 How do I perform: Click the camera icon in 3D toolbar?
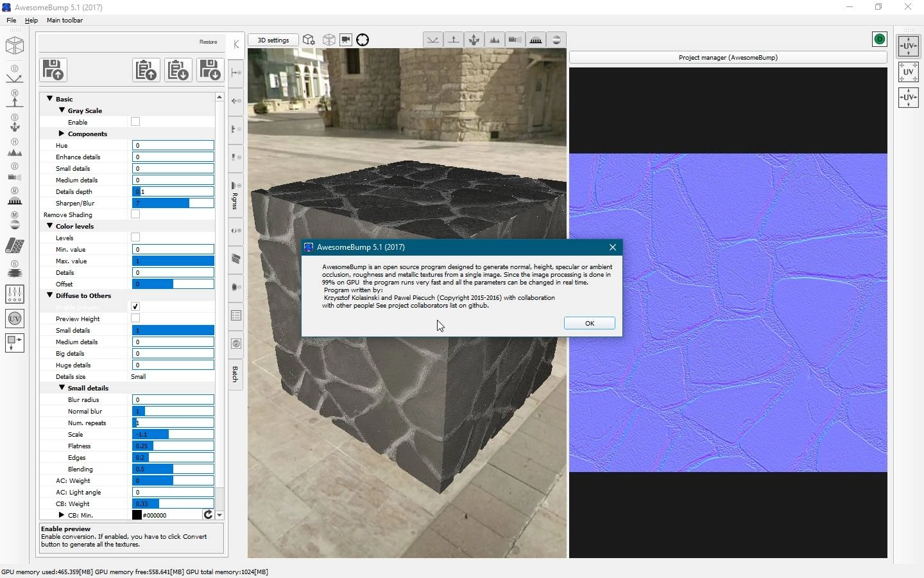pos(346,40)
